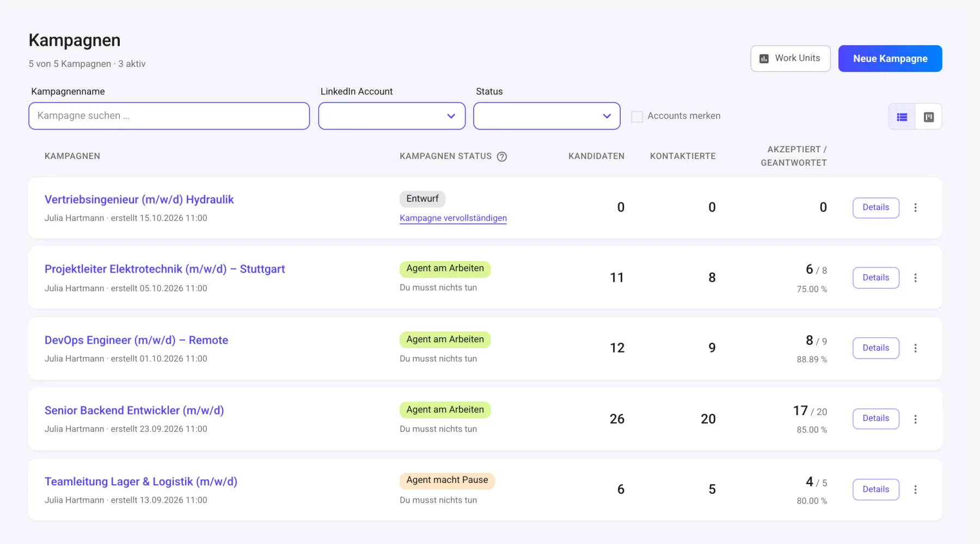The height and width of the screenshot is (544, 980).
Task: Open more options for Teamleitung Lager & Logistik
Action: (x=915, y=490)
